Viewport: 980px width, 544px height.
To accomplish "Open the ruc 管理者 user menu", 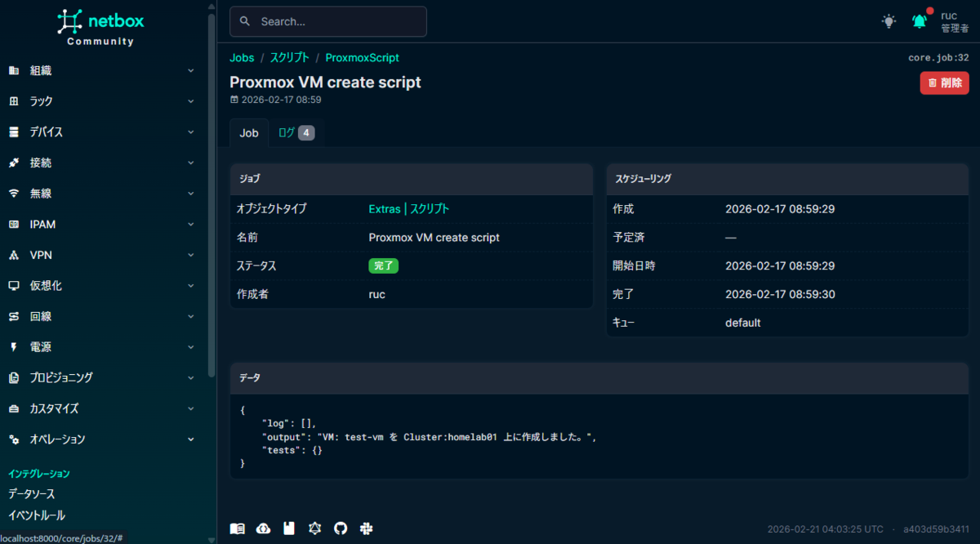I will [955, 22].
